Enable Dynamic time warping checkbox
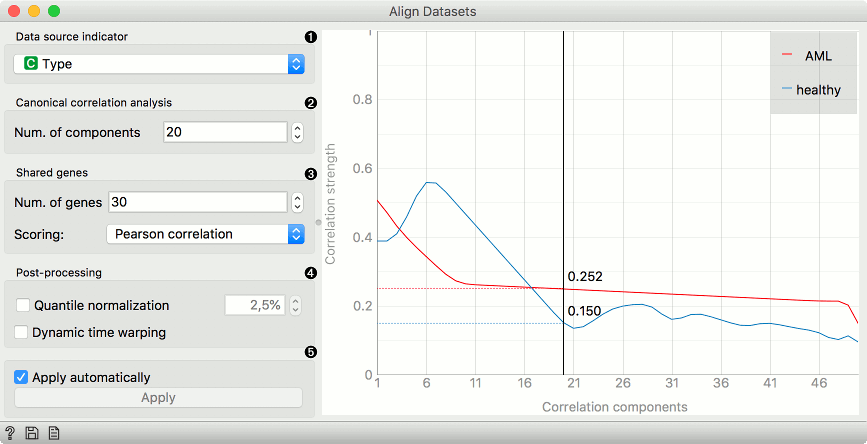This screenshot has width=867, height=444. 21,332
